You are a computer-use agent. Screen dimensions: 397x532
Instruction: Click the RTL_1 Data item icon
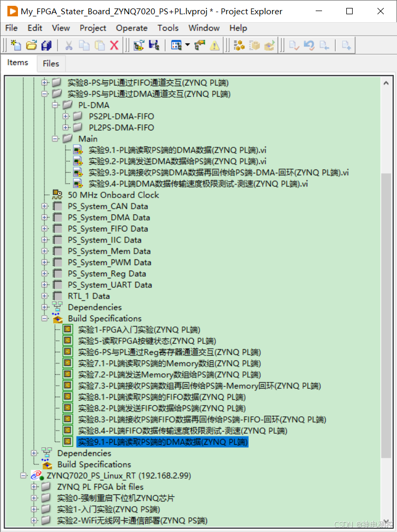point(58,296)
